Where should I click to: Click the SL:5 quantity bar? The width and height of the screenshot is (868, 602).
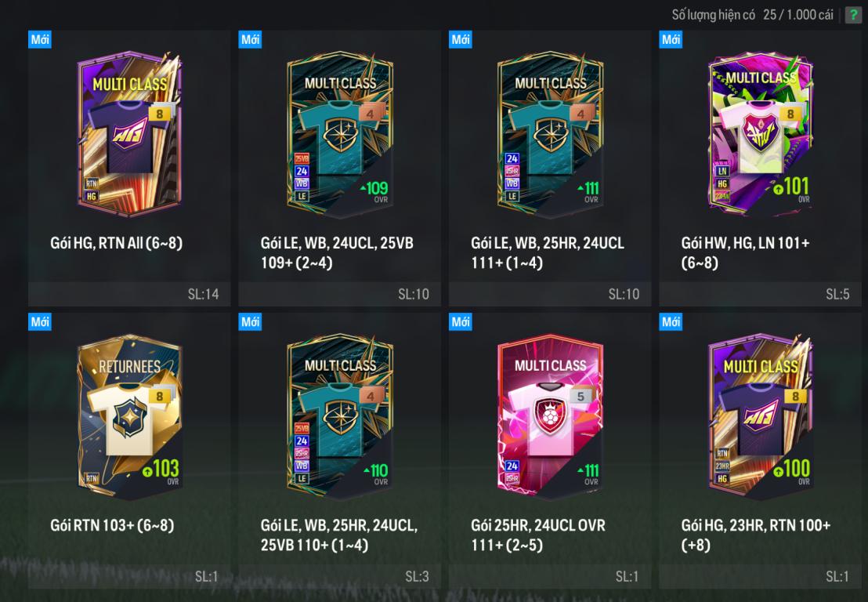(x=761, y=294)
